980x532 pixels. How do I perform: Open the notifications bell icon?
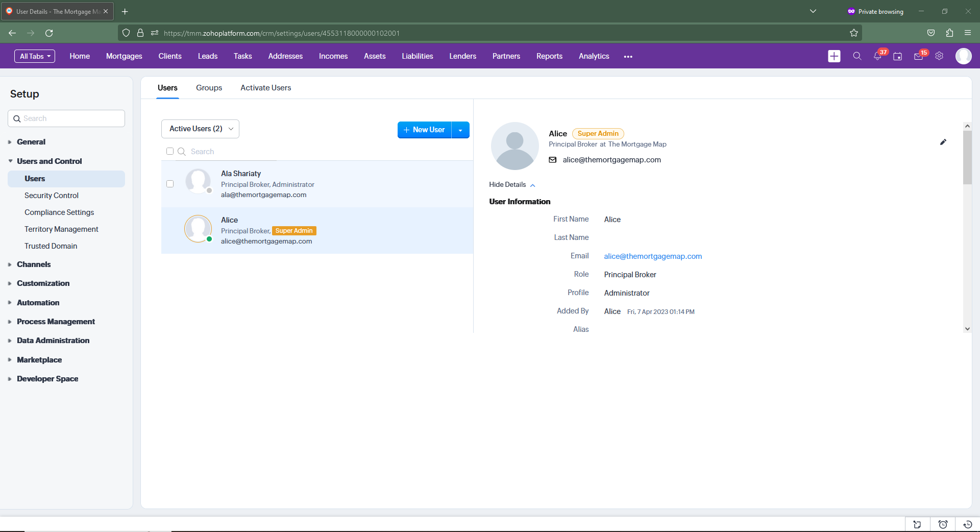[877, 56]
